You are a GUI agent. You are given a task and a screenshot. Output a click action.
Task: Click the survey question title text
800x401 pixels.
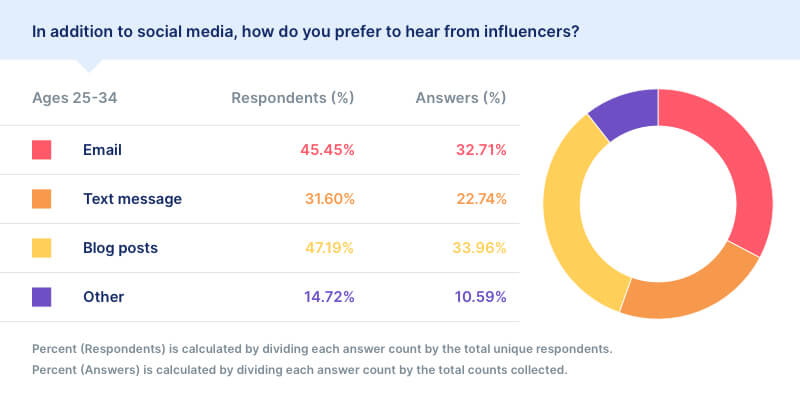pos(306,32)
